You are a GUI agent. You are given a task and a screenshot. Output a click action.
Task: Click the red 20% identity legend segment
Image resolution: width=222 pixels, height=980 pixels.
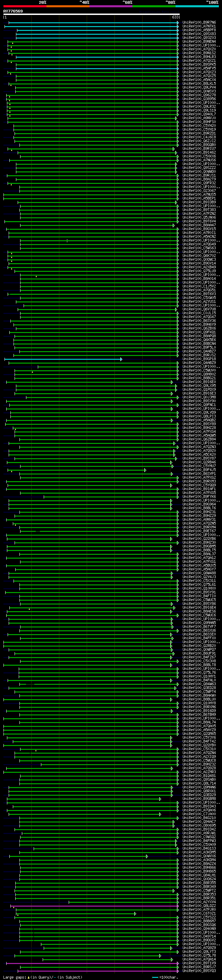point(25,6)
